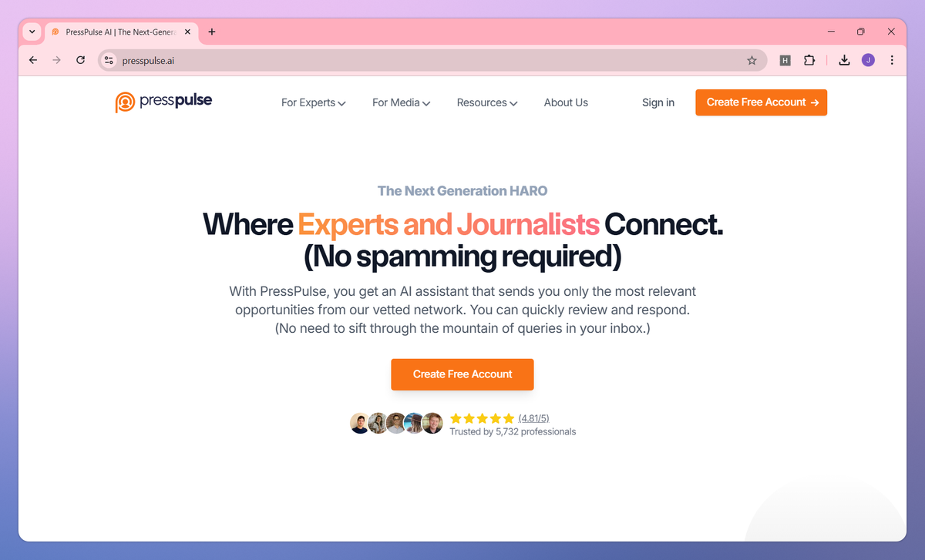Click the Sign in link
The height and width of the screenshot is (560, 925).
658,102
